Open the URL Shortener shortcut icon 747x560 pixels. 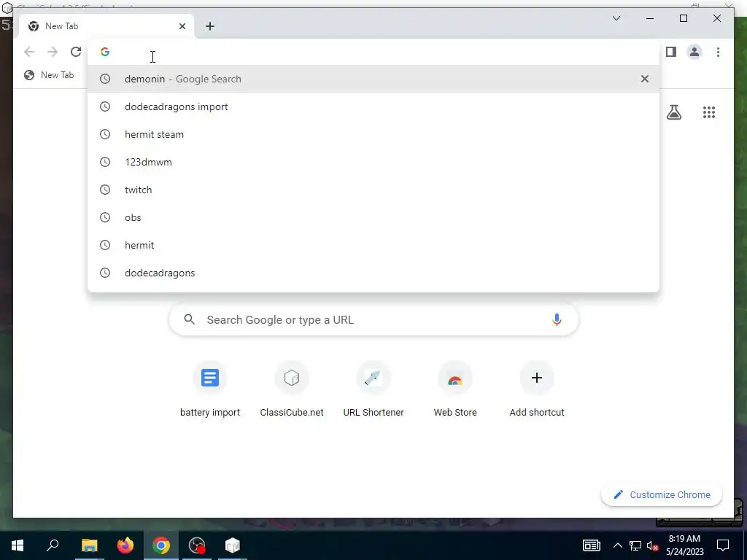click(373, 378)
